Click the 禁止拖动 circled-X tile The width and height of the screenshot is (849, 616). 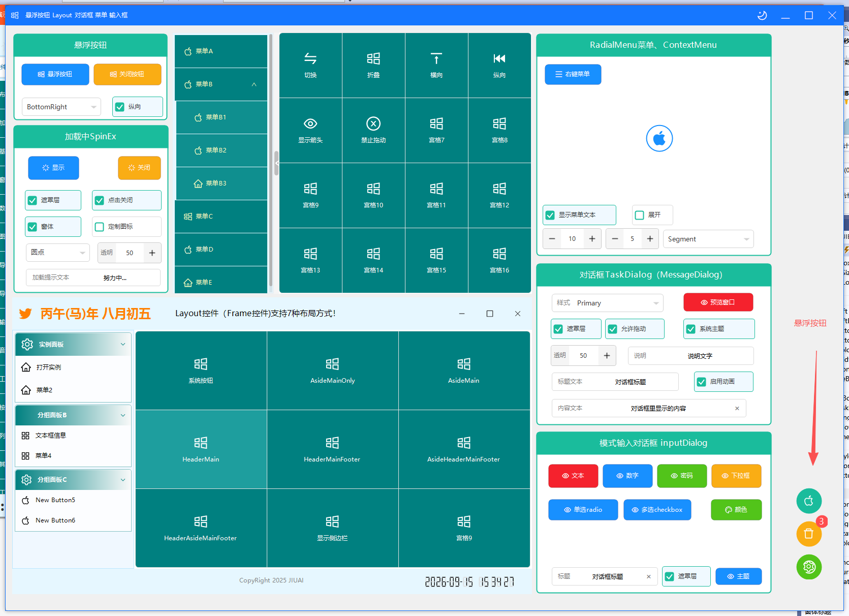373,130
